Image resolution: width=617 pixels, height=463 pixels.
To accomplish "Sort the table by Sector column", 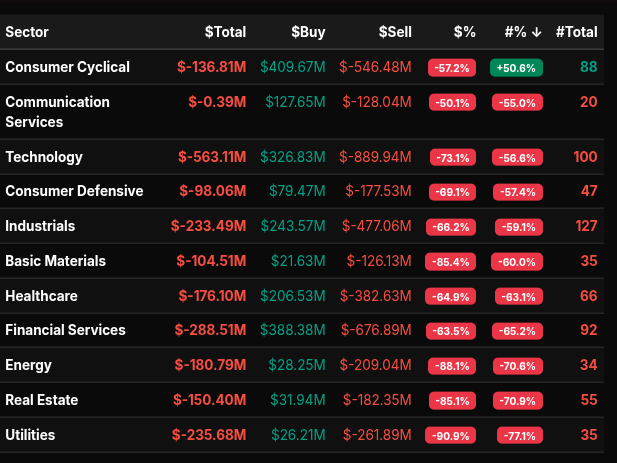I will (x=27, y=32).
